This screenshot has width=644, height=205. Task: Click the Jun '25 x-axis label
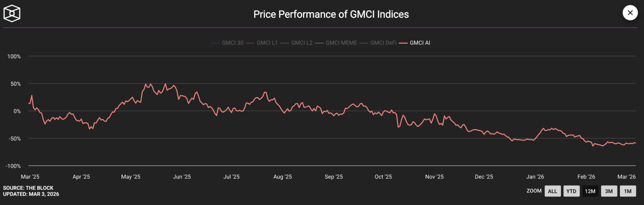(182, 177)
